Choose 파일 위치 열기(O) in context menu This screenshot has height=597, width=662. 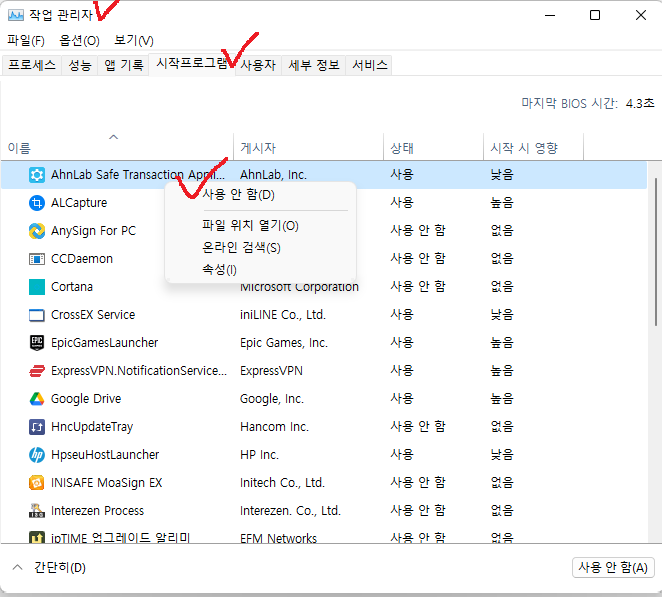click(x=260, y=226)
